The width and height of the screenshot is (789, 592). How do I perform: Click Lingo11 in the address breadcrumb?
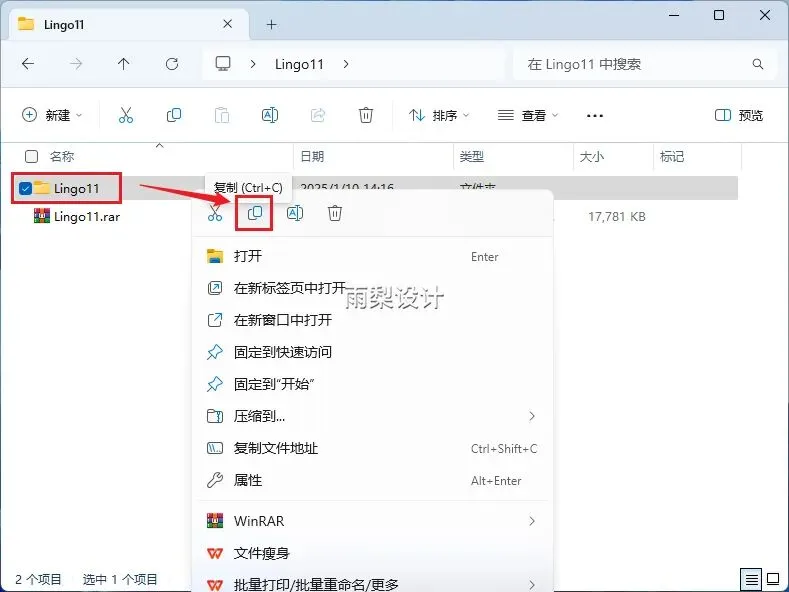pyautogui.click(x=299, y=64)
